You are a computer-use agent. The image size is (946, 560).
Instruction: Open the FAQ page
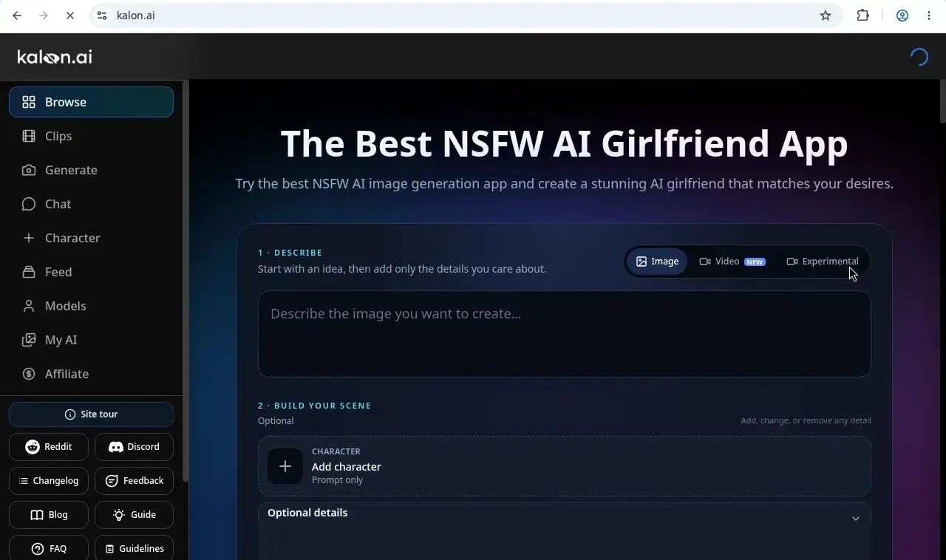(x=49, y=549)
